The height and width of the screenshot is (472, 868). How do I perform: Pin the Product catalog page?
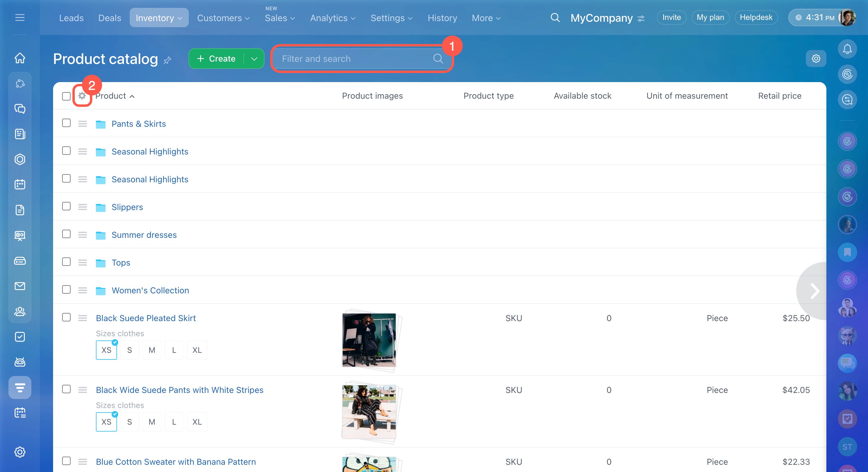click(167, 60)
